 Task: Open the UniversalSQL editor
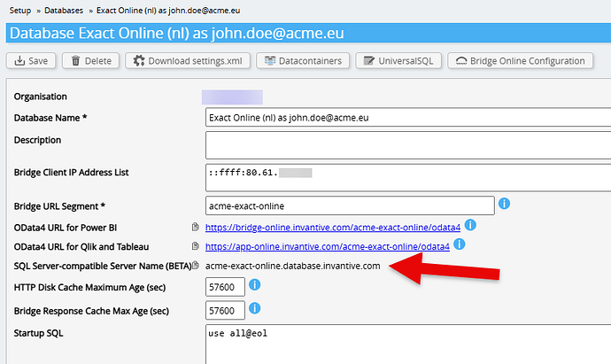[x=398, y=61]
